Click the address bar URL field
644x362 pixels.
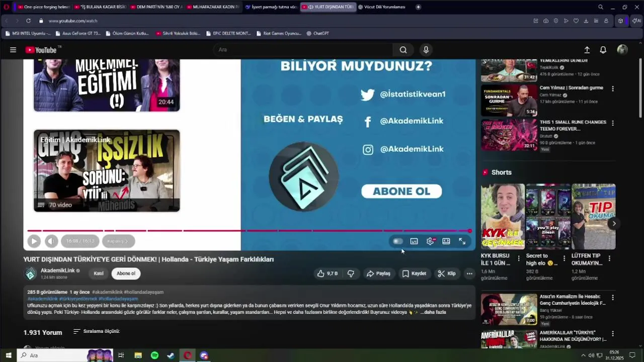[282, 21]
